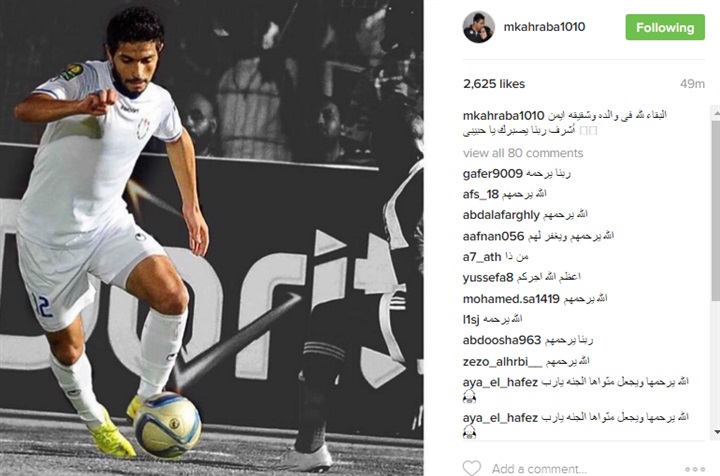Click the football player post photo
This screenshot has width=720, height=476.
(x=212, y=238)
